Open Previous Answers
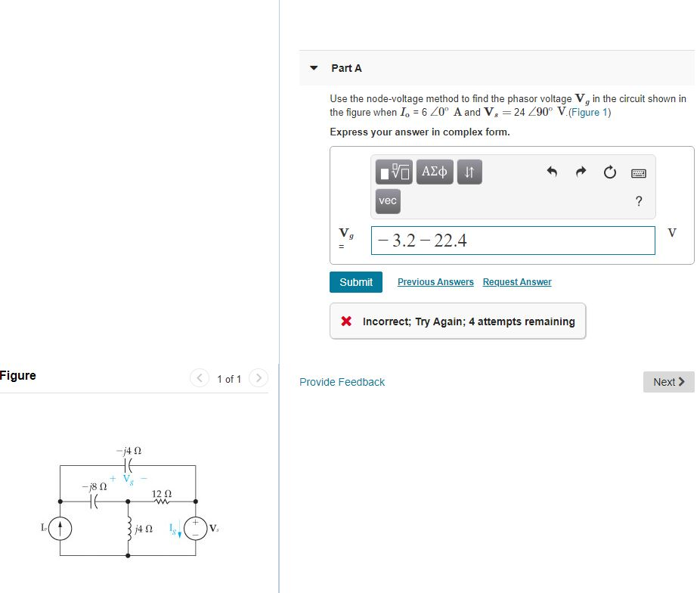This screenshot has height=593, width=700. tap(435, 281)
